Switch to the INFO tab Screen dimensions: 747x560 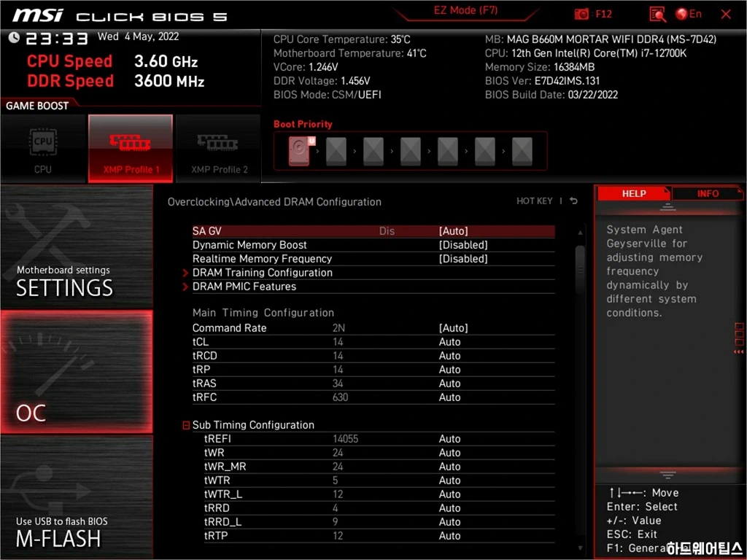pyautogui.click(x=708, y=193)
